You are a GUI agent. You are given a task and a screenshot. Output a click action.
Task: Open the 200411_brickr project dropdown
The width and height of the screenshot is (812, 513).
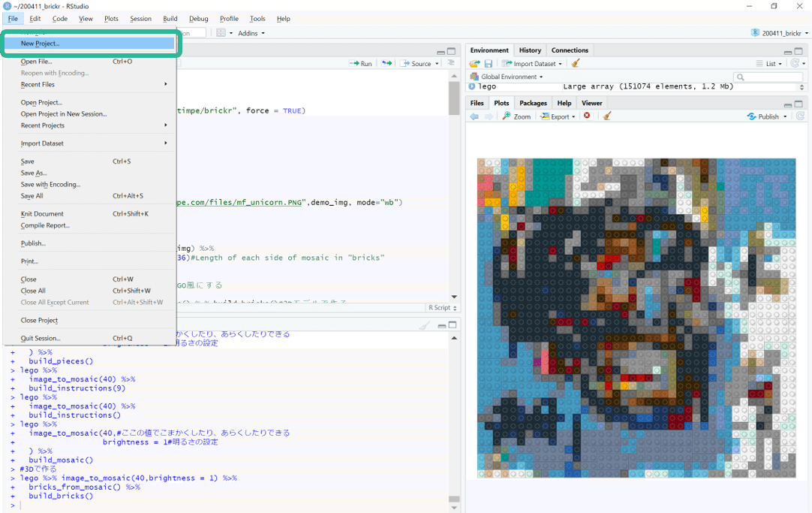click(780, 33)
